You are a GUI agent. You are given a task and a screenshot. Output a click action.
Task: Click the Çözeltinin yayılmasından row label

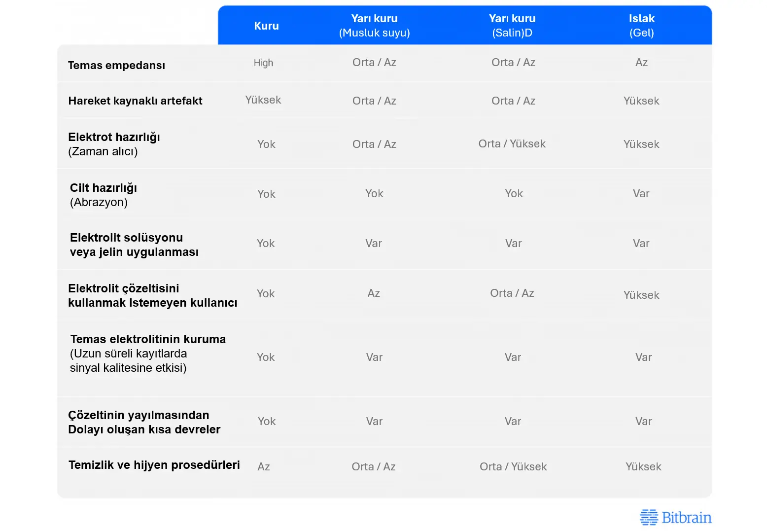(x=144, y=422)
